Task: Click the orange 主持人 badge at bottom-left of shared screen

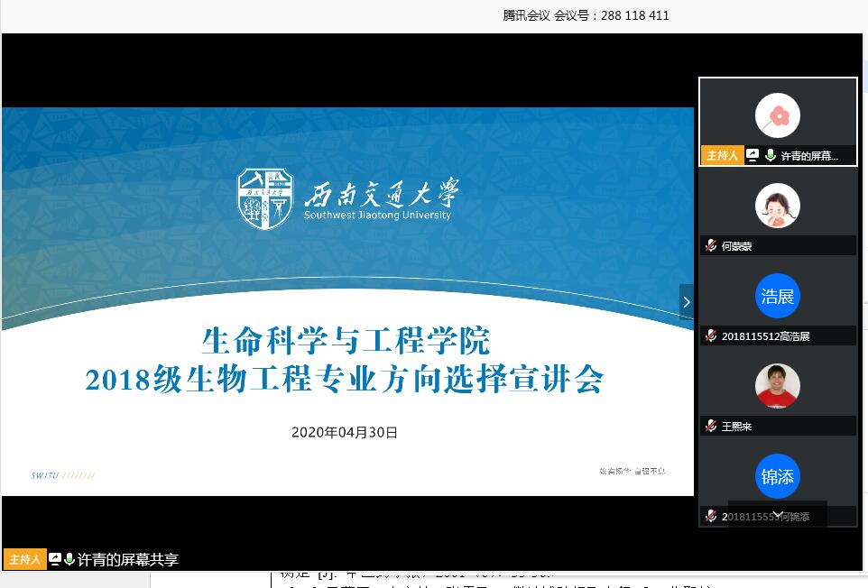Action: (25, 559)
